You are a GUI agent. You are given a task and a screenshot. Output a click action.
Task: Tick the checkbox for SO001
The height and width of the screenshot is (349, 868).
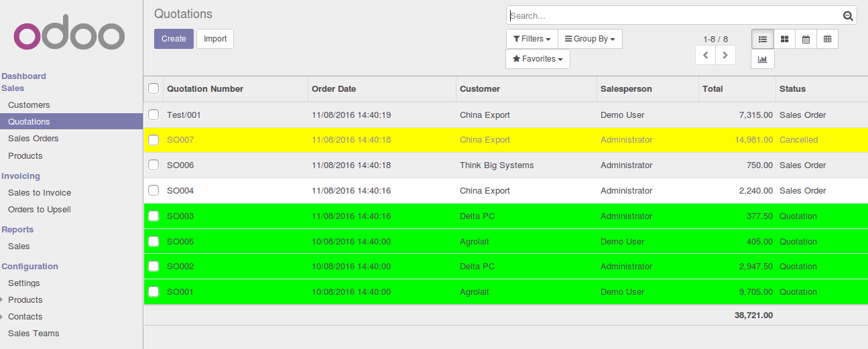[153, 291]
